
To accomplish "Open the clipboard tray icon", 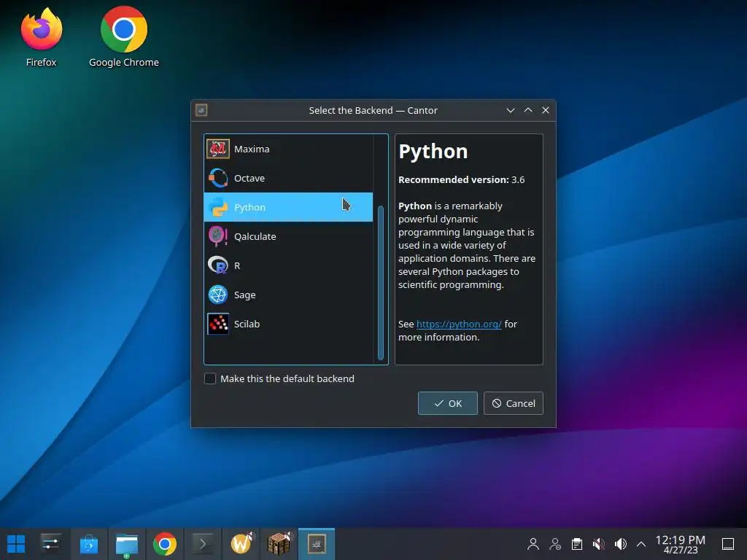I will (577, 544).
